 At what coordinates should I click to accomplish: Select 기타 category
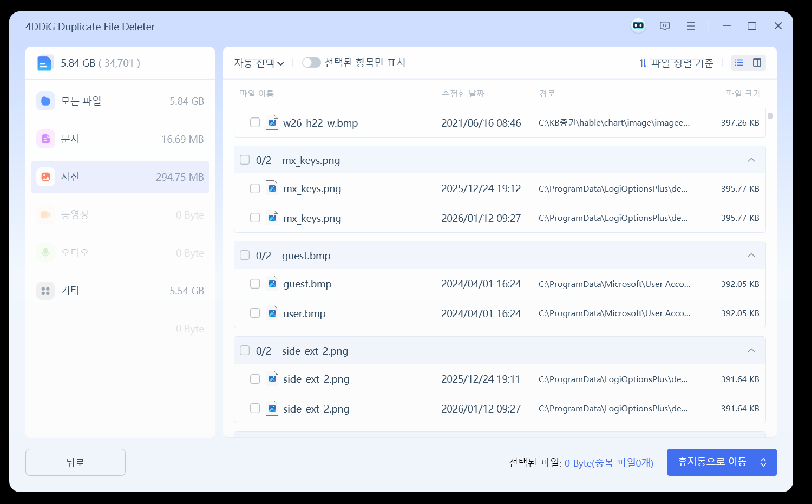[120, 291]
